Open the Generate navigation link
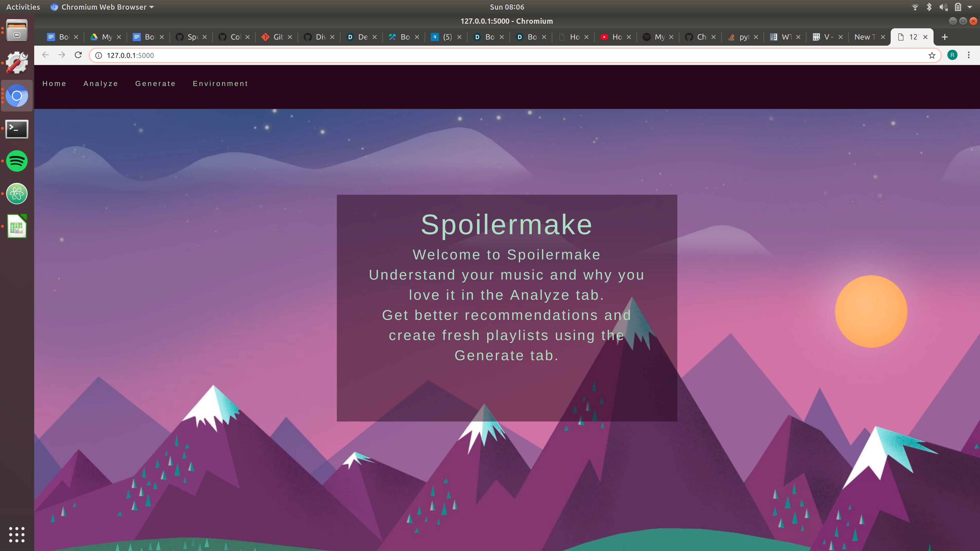This screenshot has width=980, height=551. [x=155, y=84]
